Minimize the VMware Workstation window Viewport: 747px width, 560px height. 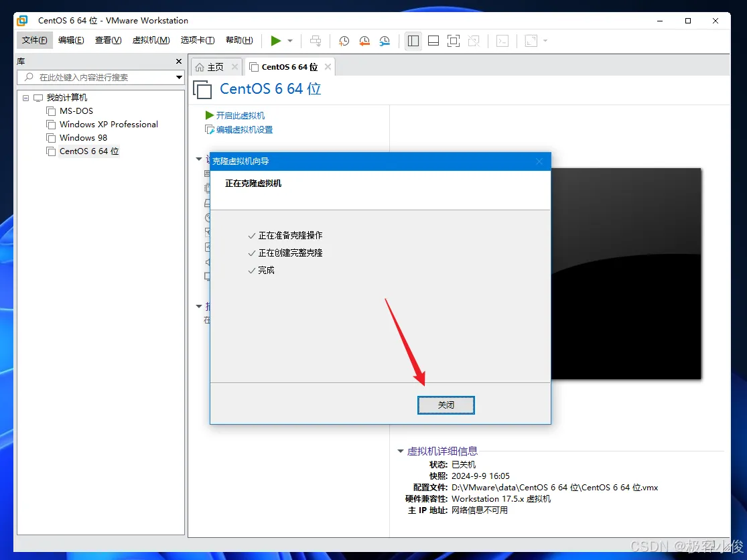pos(660,21)
